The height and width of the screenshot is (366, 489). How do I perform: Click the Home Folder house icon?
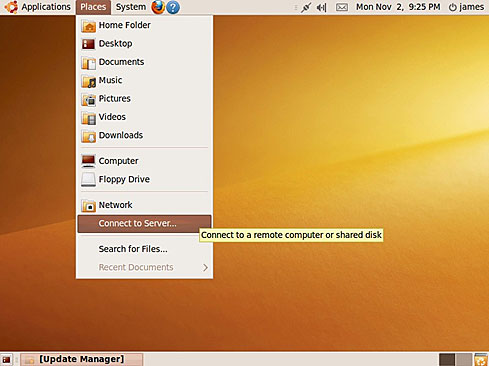coord(88,26)
